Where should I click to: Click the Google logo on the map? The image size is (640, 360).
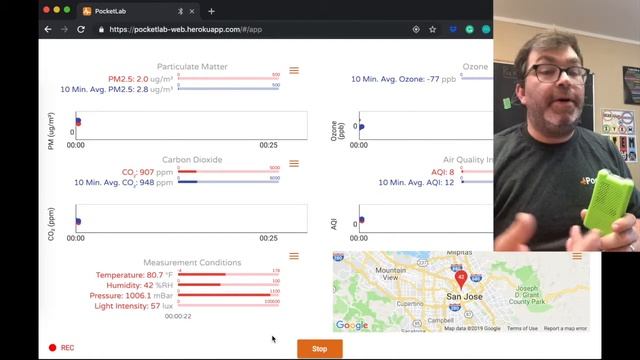(352, 325)
